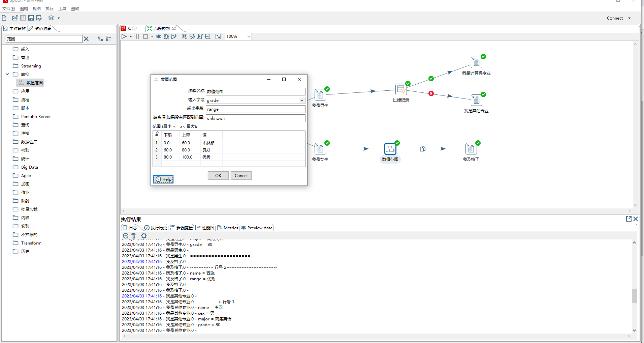Switch to the 步骤度量 tab

coord(182,228)
